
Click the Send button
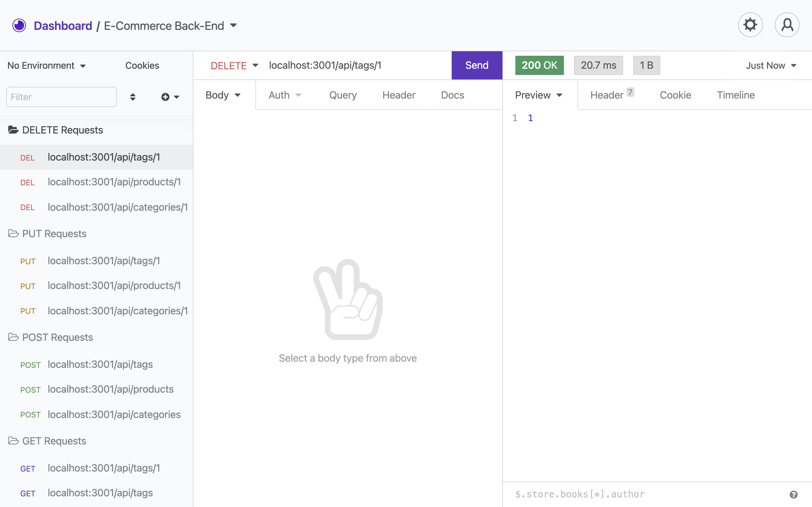point(476,65)
